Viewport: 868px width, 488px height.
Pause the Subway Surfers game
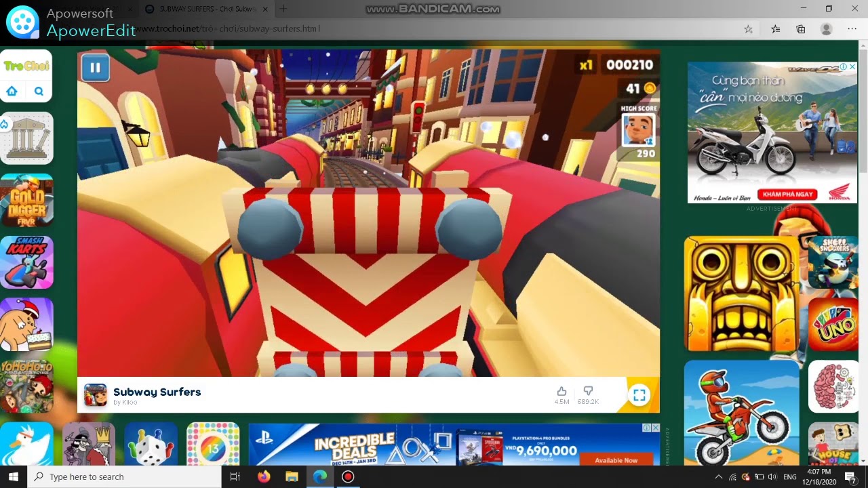pos(95,68)
